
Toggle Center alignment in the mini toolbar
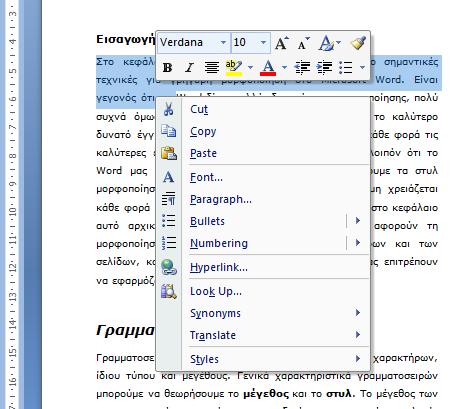point(212,68)
